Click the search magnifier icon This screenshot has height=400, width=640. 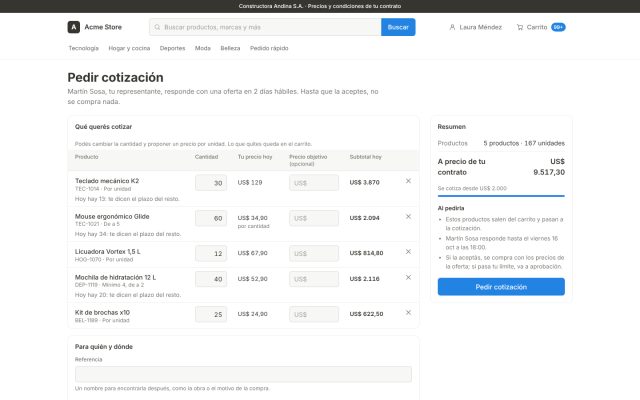click(157, 27)
